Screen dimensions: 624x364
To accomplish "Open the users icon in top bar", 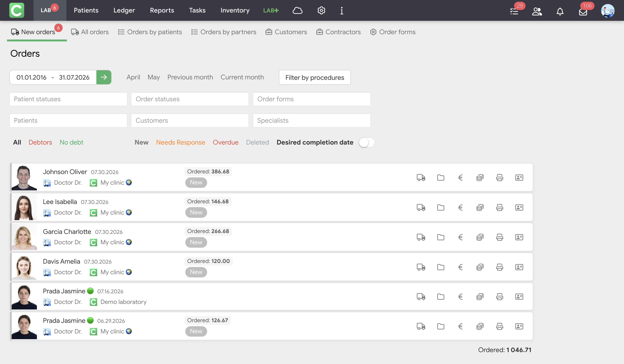I will [x=537, y=11].
